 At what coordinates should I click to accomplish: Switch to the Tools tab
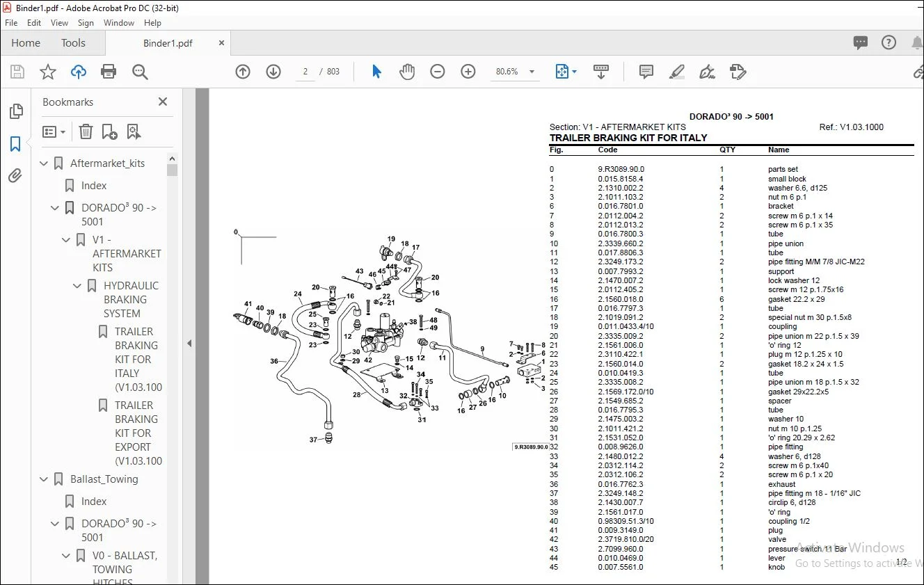pos(73,43)
